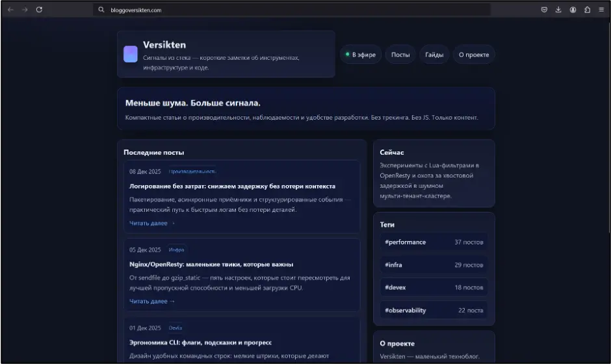The height and width of the screenshot is (364, 611).
Task: Click the '05 Дек 2025' date
Action: [x=145, y=250]
